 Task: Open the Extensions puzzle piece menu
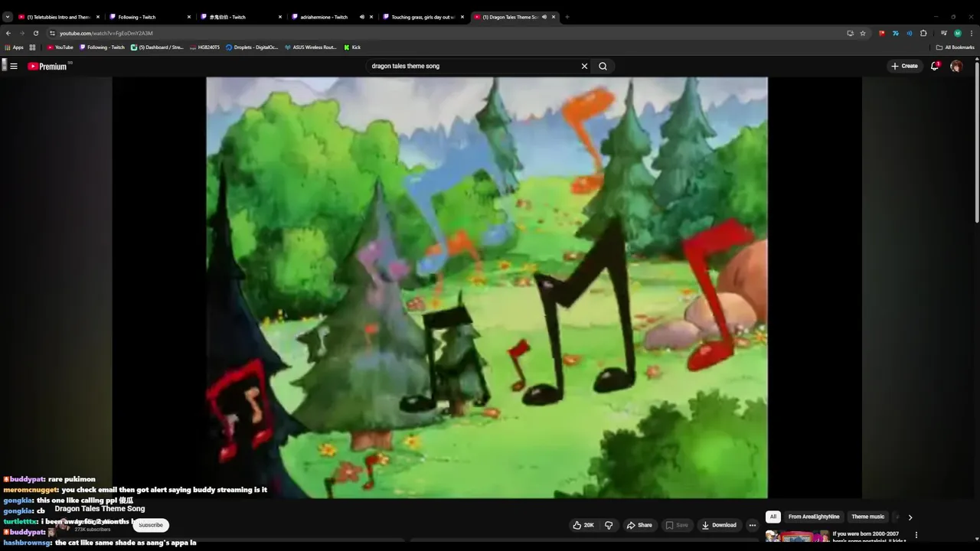tap(923, 33)
